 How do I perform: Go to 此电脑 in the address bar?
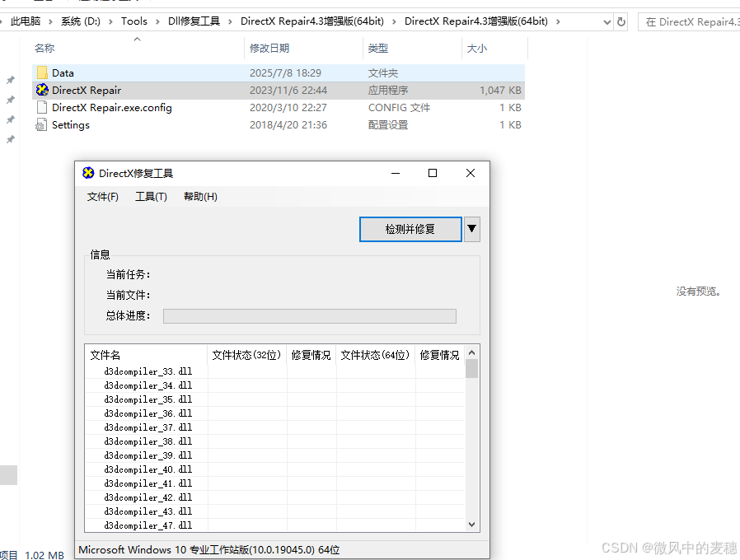26,21
